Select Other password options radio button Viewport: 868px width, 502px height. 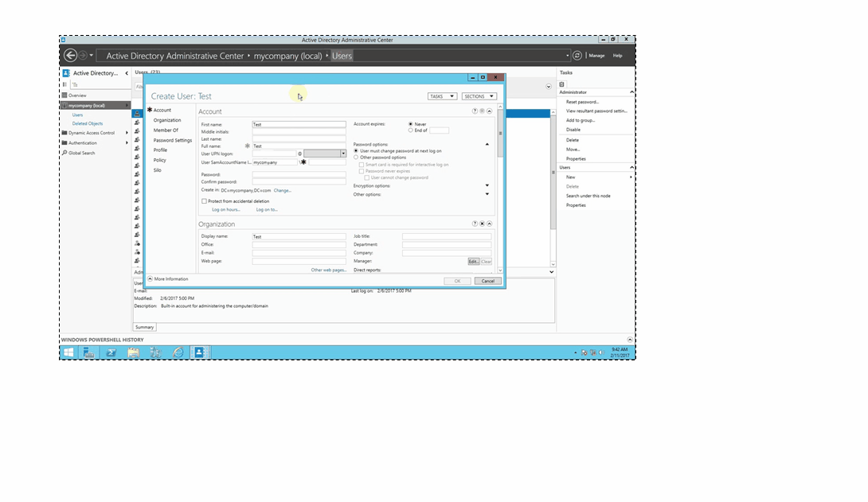point(356,157)
